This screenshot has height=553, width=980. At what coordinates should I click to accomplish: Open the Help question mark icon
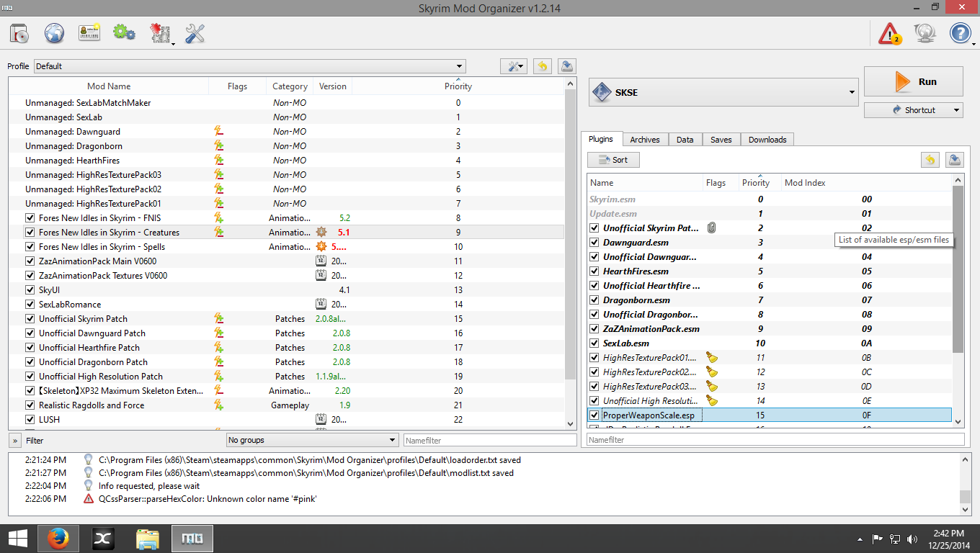pyautogui.click(x=961, y=33)
